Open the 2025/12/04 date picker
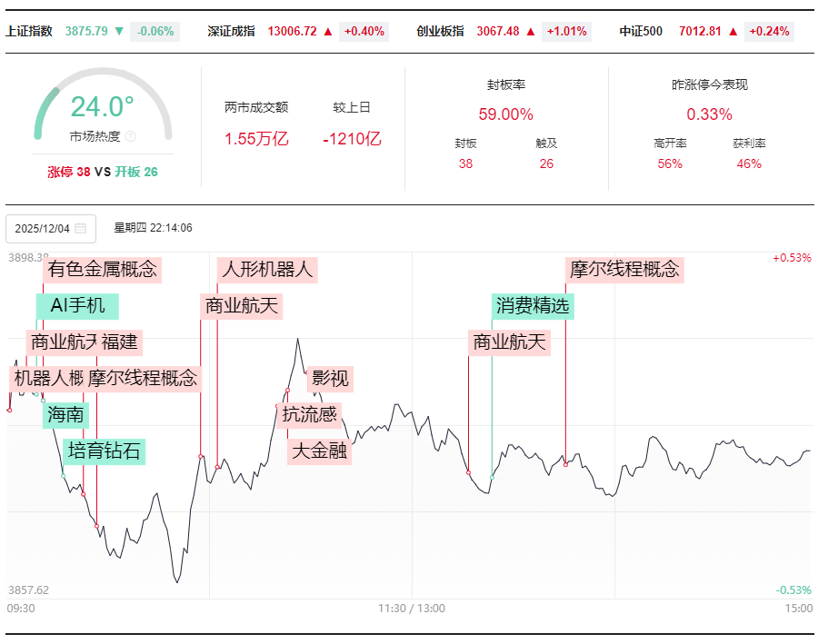Viewport: 828px width, 644px height. click(x=43, y=228)
